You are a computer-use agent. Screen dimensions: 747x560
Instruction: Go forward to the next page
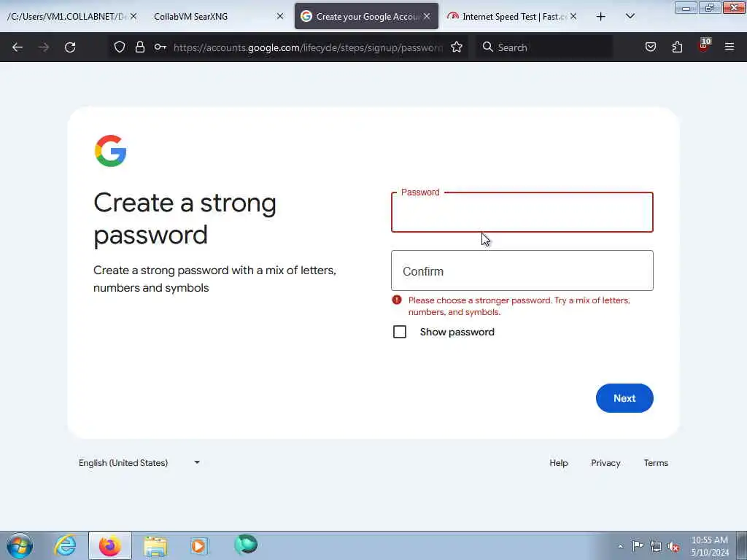pos(44,47)
